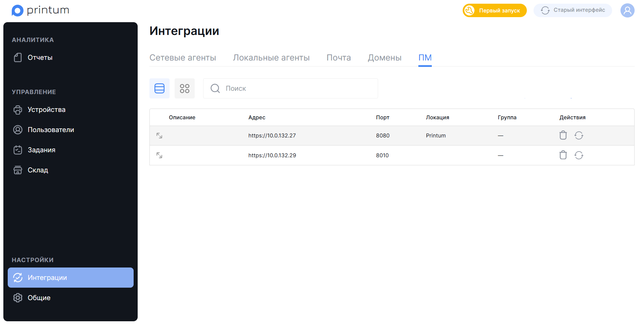Click the Описание column header
644x330 pixels.
point(182,117)
